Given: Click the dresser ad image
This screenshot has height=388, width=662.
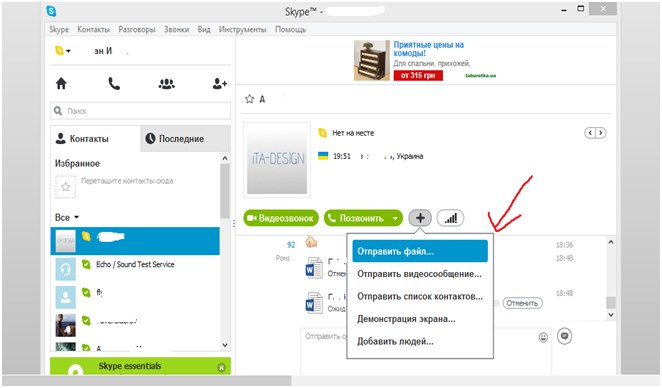Looking at the screenshot, I should click(x=372, y=60).
